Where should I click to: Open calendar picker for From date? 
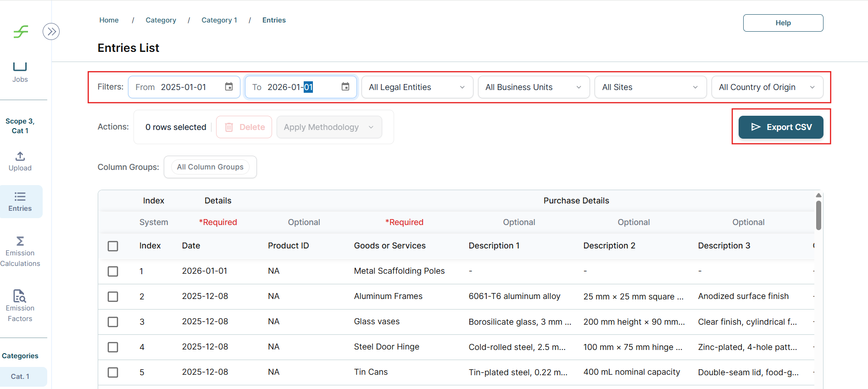tap(229, 87)
